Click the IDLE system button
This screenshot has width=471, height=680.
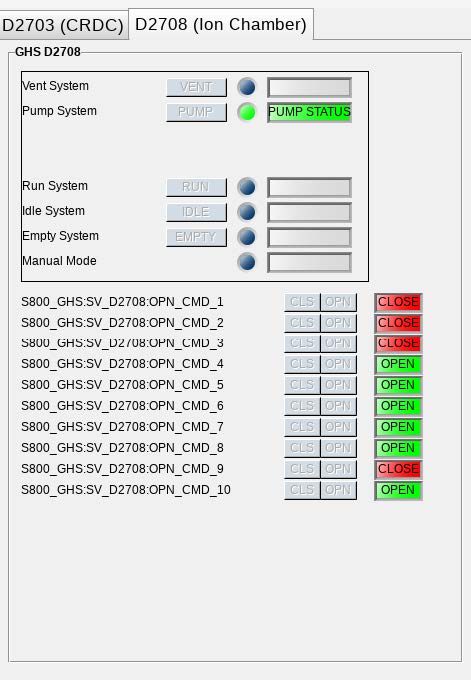(x=196, y=212)
